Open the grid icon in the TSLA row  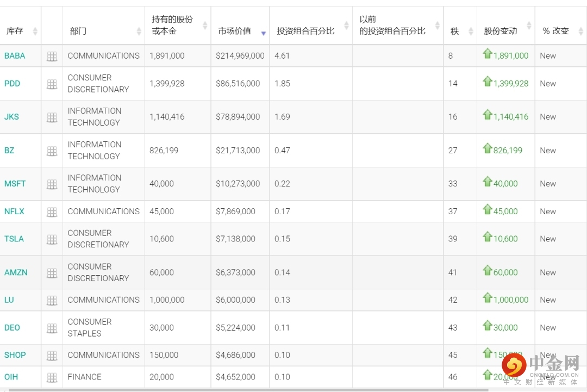[x=52, y=239]
